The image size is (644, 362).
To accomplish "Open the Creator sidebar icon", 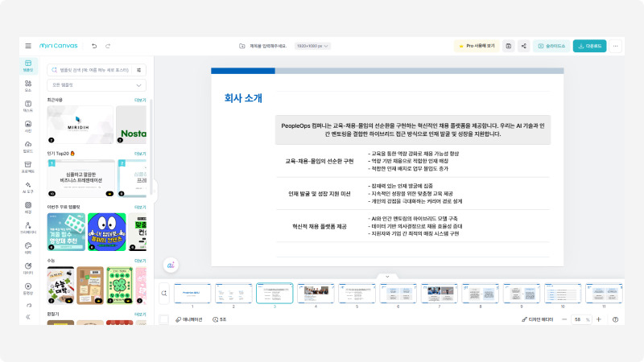I will [28, 228].
